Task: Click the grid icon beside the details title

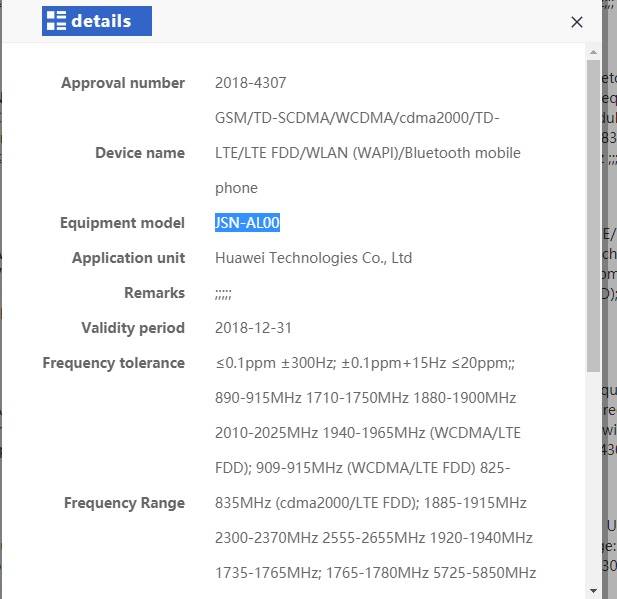Action: 56,21
